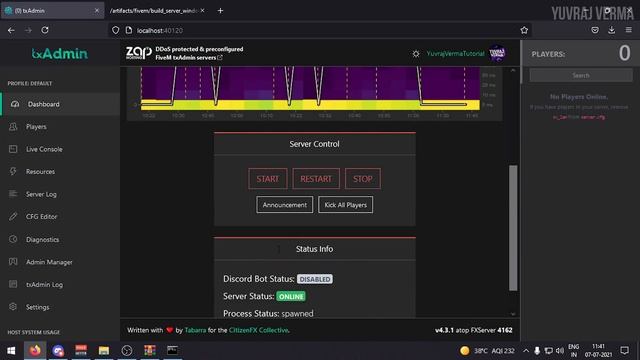The image size is (640, 360).
Task: Click the RESTART server button
Action: (x=316, y=179)
